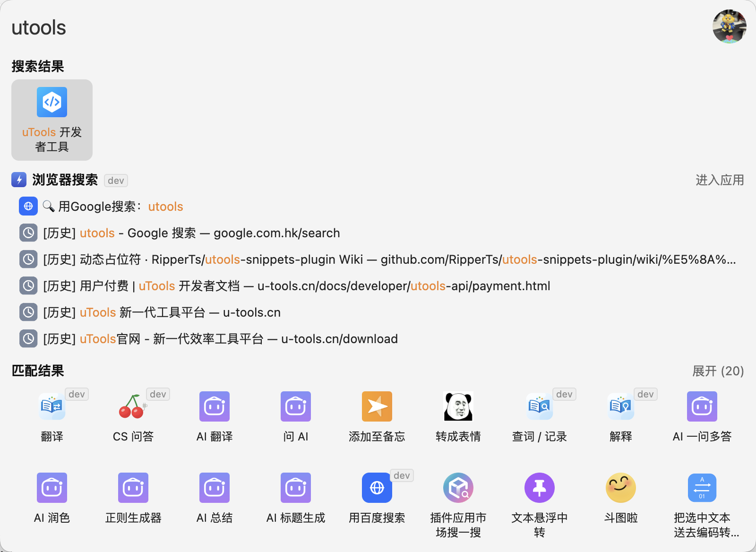
Task: Click the user avatar picture
Action: point(730,26)
